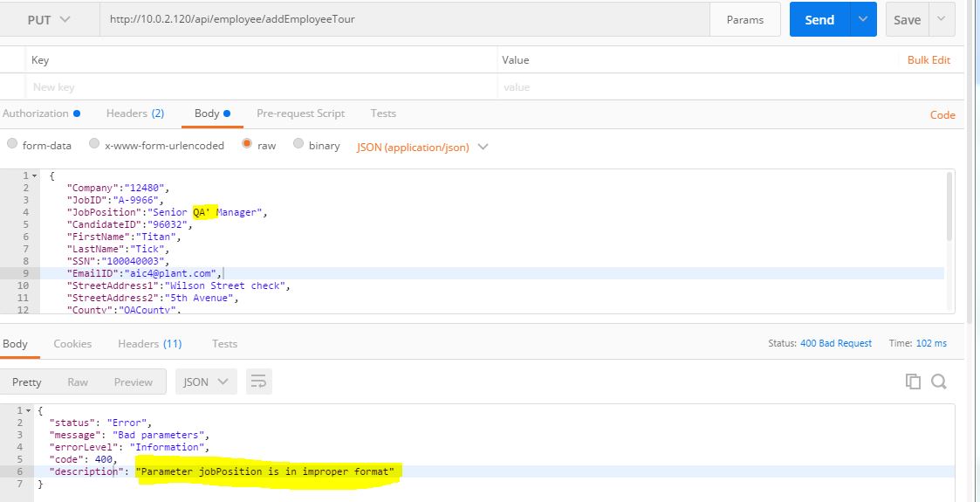
Task: Choose the binary body type radio
Action: click(x=298, y=145)
